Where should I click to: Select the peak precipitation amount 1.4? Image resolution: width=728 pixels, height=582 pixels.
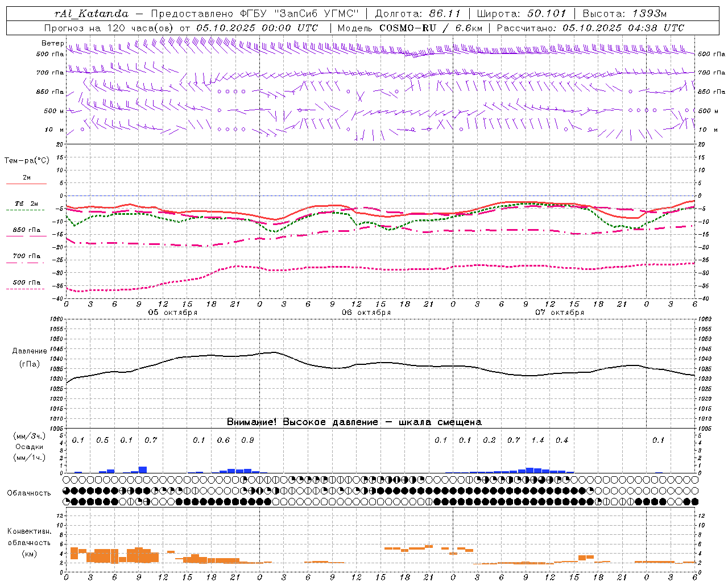[537, 440]
